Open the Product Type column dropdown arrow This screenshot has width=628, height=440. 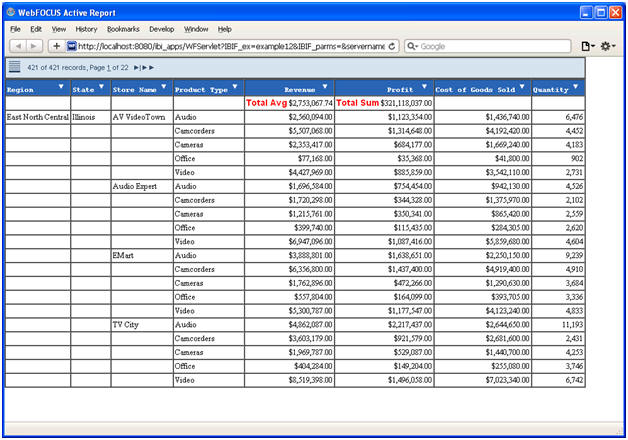pyautogui.click(x=235, y=86)
